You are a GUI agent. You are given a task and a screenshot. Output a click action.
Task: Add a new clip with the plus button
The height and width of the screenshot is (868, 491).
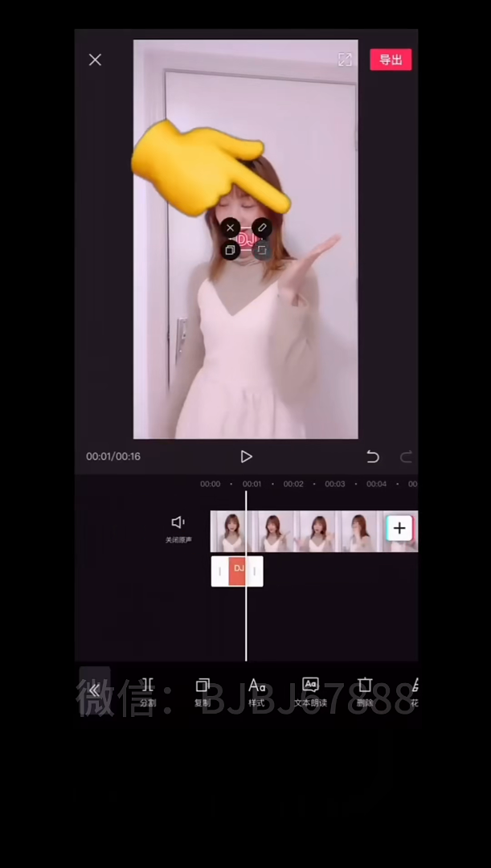coord(399,528)
